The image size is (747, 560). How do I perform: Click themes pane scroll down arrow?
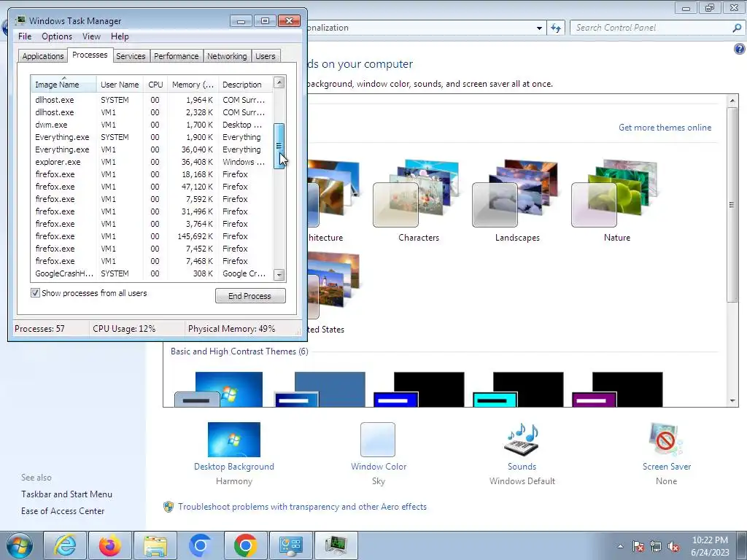[x=732, y=401]
